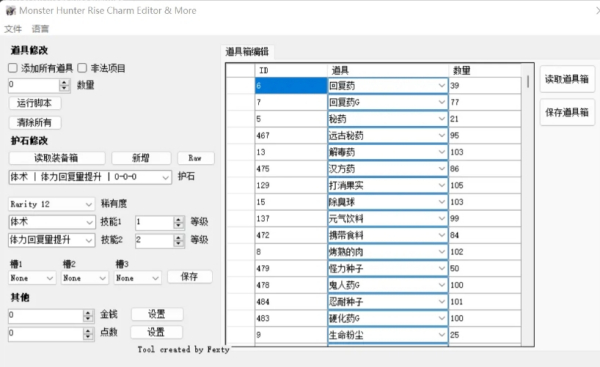The image size is (600, 367).
Task: Expand the 回复药G item dropdown
Action: point(441,102)
